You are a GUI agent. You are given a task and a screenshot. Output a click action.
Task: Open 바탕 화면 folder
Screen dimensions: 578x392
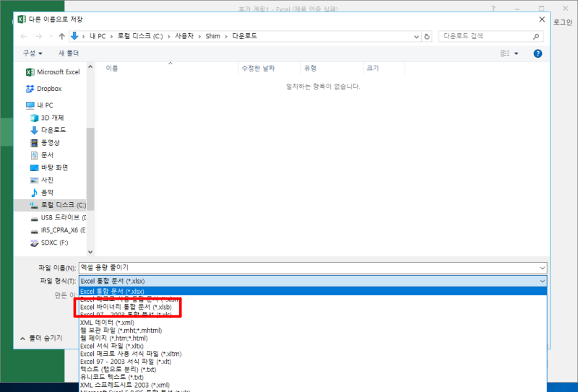pos(49,167)
